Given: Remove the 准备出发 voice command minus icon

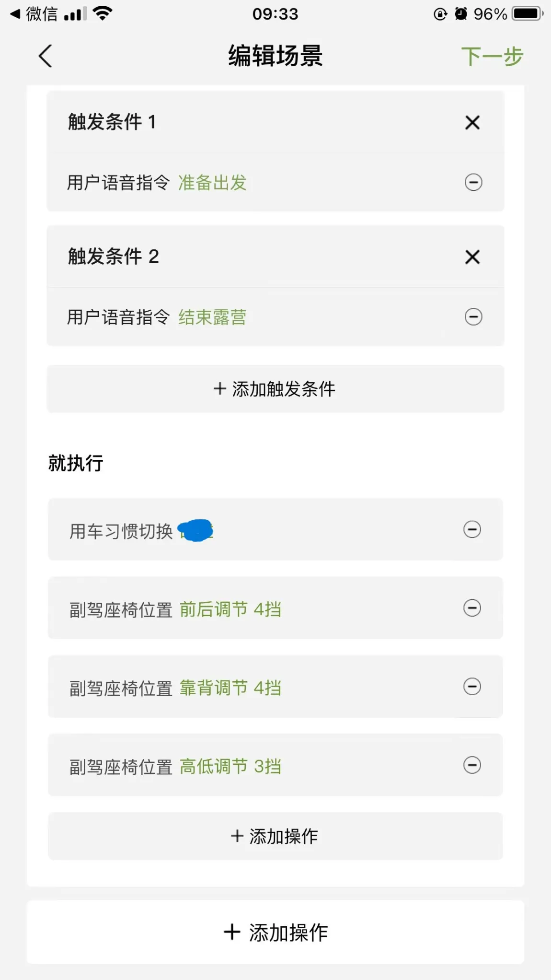Looking at the screenshot, I should [x=473, y=182].
